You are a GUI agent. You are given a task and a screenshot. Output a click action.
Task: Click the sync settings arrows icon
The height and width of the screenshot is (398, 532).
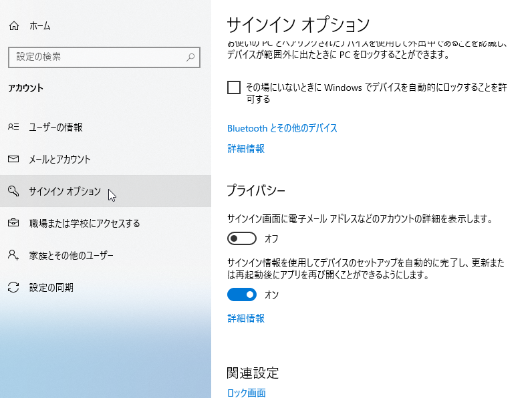pyautogui.click(x=13, y=287)
